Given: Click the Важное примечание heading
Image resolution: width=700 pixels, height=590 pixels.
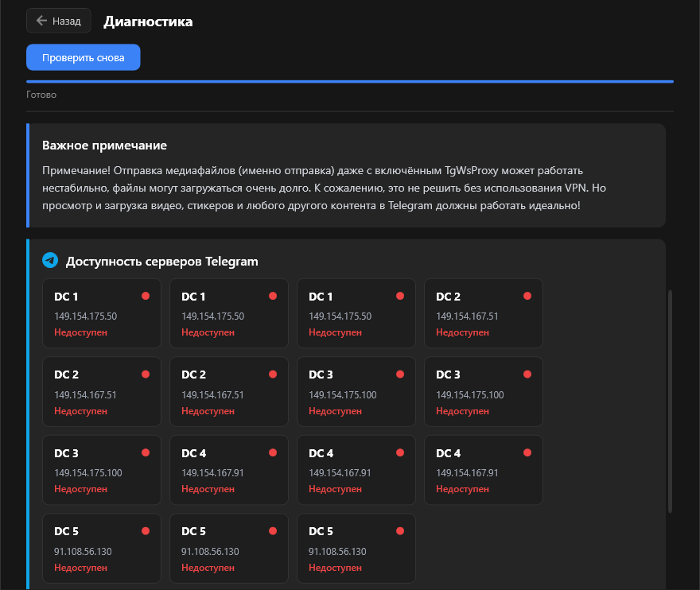Looking at the screenshot, I should click(104, 146).
